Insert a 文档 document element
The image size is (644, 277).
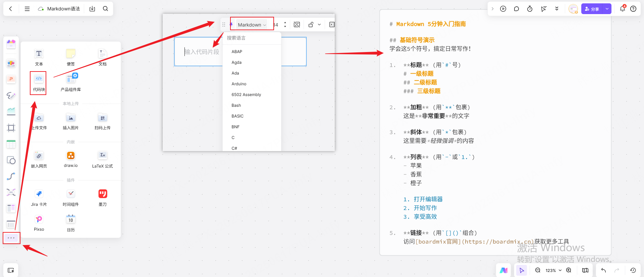tap(103, 57)
